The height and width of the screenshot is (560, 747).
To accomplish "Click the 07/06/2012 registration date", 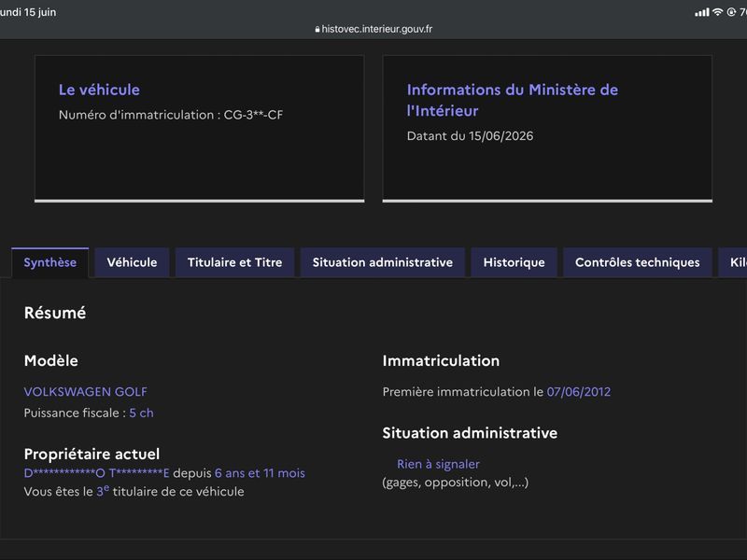I will pyautogui.click(x=578, y=391).
